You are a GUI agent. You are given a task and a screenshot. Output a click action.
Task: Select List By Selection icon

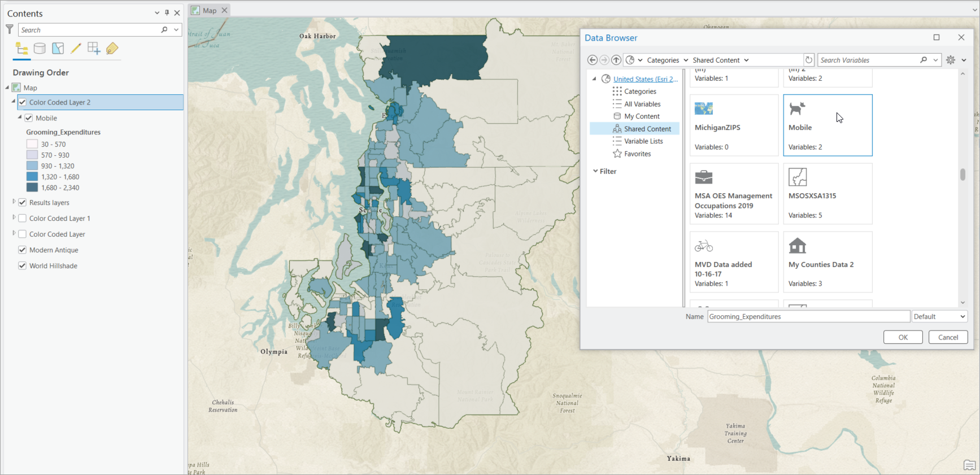[x=58, y=49]
